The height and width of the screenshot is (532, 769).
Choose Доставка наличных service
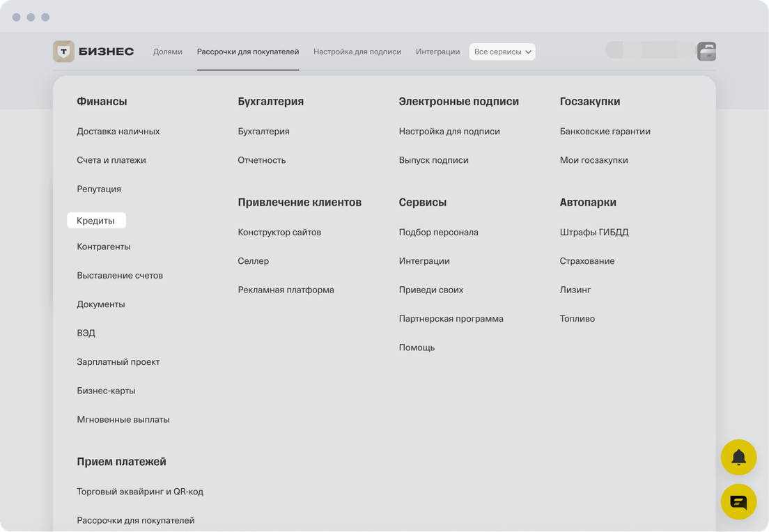pos(118,132)
